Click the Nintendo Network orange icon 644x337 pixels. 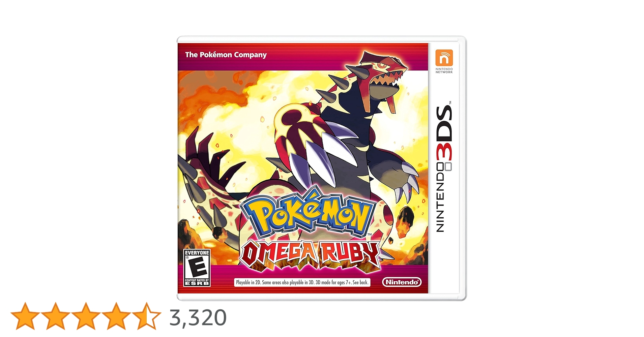(x=444, y=58)
